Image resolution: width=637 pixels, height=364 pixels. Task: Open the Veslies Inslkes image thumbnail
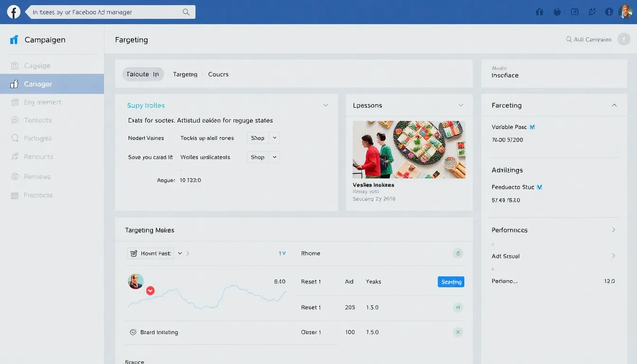pos(409,149)
